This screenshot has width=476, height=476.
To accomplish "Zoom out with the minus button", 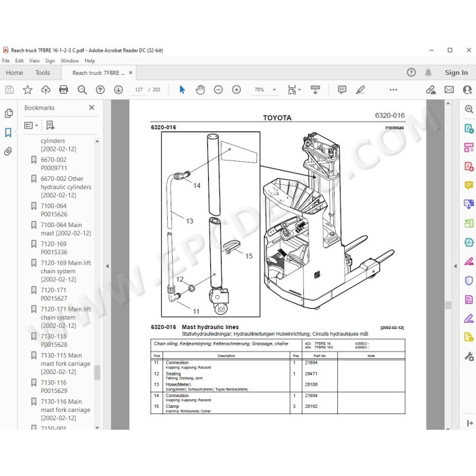I will tap(218, 90).
